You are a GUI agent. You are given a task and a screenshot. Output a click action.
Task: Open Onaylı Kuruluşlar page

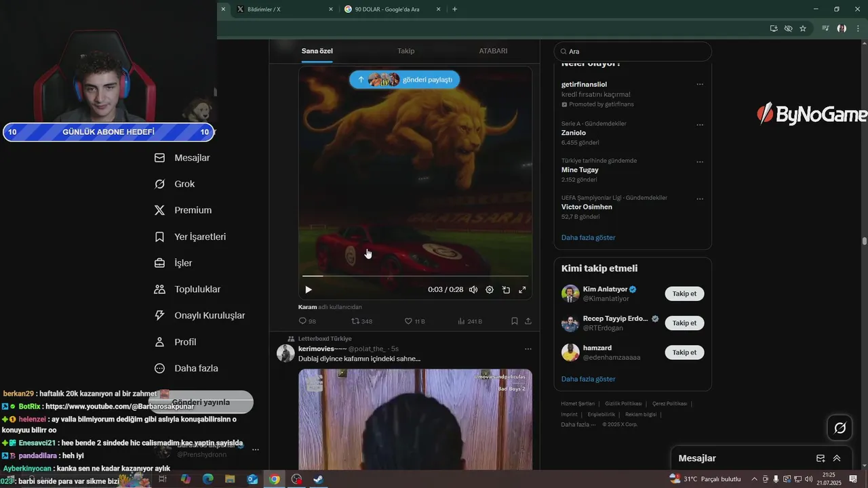(199, 316)
